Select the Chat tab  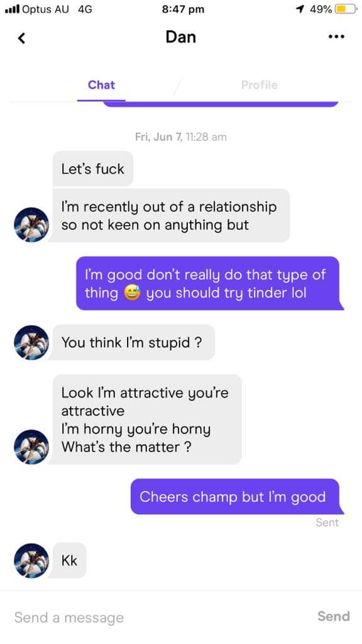101,85
